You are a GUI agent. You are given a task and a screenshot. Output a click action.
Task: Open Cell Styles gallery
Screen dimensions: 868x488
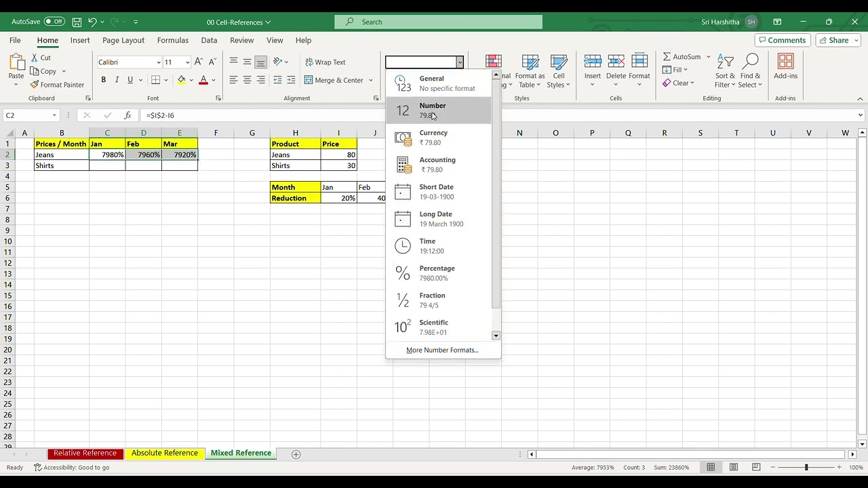[x=559, y=71]
